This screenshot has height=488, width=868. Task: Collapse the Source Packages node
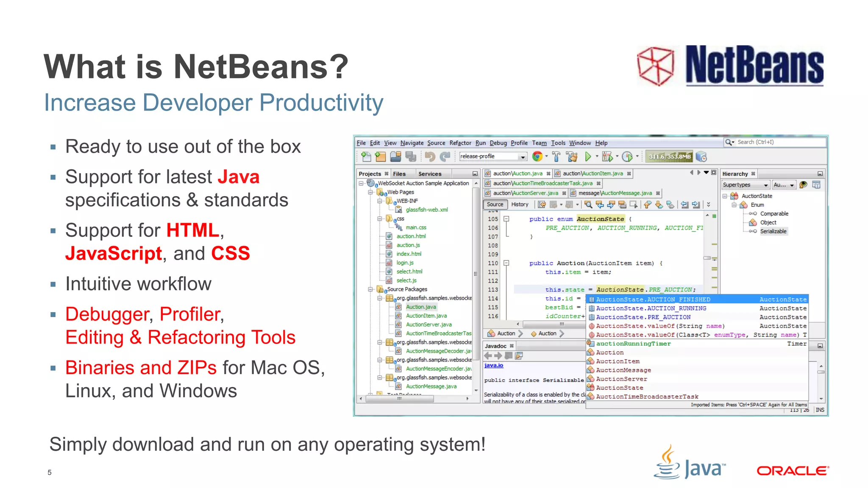[x=370, y=289]
